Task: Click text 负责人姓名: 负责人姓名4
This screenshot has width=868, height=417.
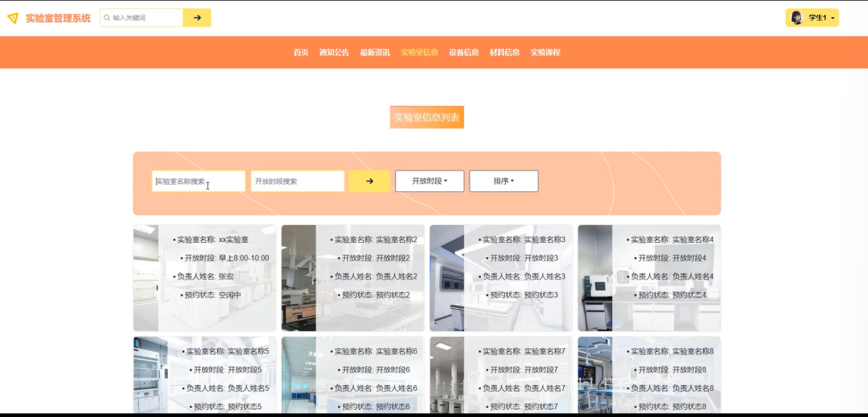Action: [x=673, y=276]
